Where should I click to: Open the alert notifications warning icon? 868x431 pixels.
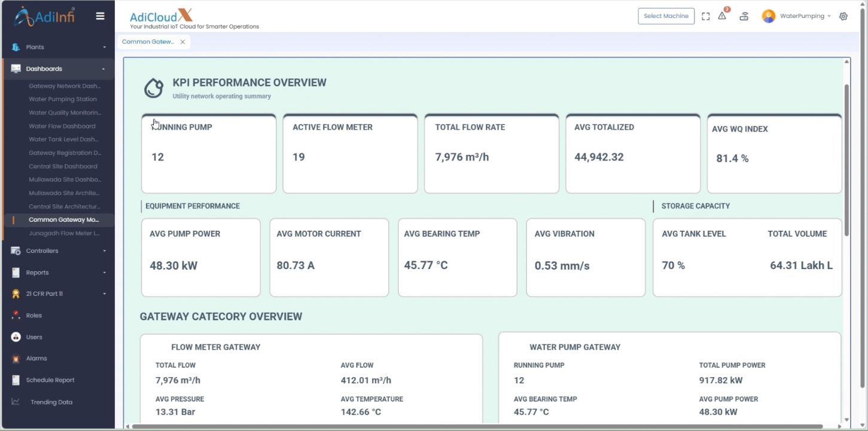(x=722, y=16)
